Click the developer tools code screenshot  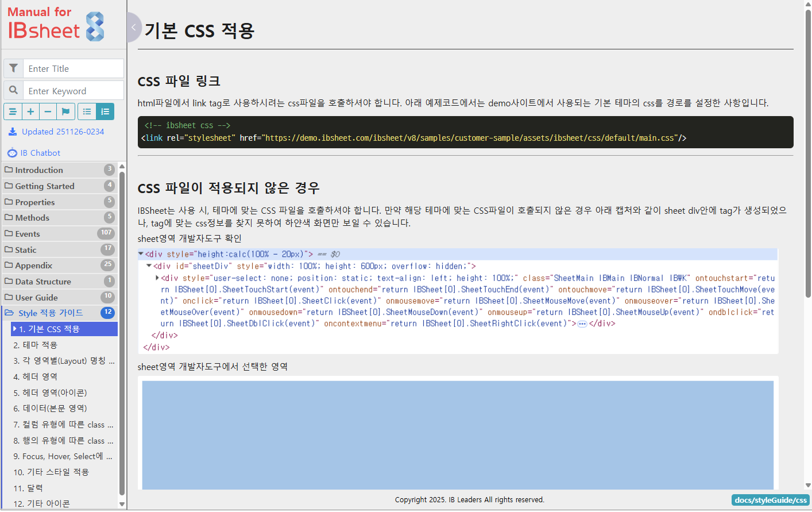458,301
